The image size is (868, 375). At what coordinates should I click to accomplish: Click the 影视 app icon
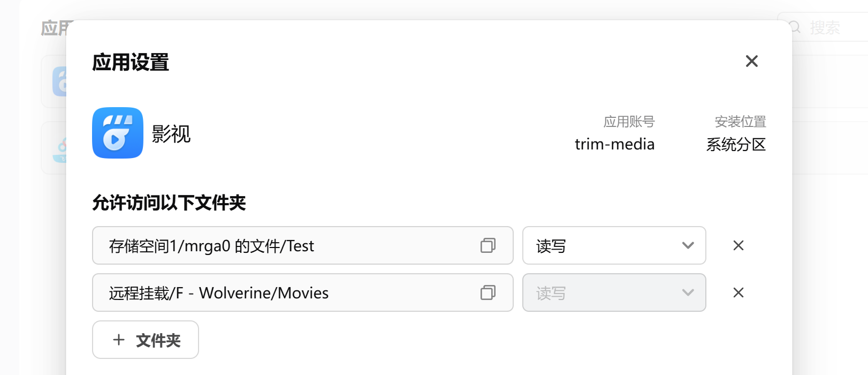pyautogui.click(x=118, y=133)
